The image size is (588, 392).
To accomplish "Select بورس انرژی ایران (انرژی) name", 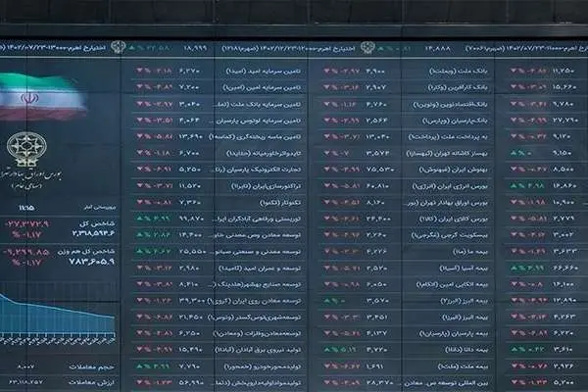I will click(450, 186).
